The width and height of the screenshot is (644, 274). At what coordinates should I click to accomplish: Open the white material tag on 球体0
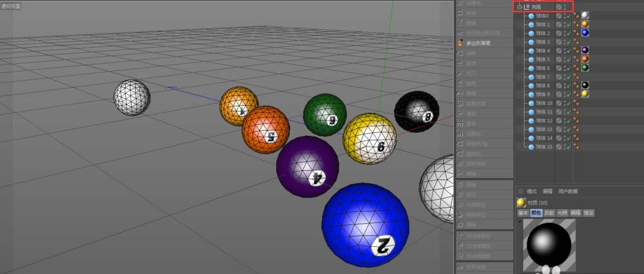[x=585, y=15]
